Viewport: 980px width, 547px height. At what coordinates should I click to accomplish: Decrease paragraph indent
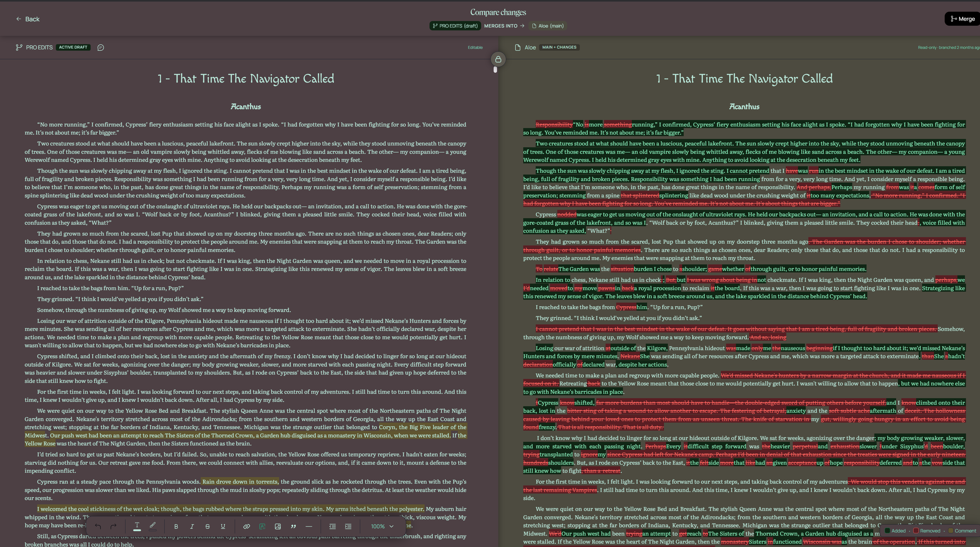[x=332, y=526]
